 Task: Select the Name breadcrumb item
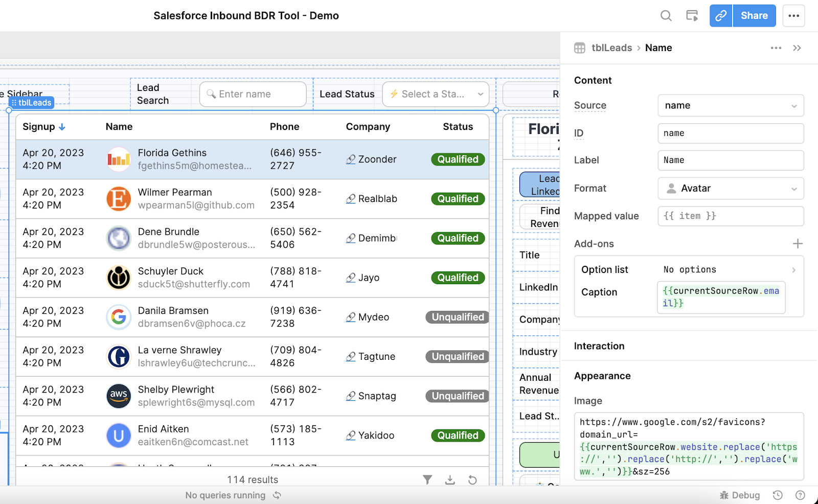[x=658, y=48]
